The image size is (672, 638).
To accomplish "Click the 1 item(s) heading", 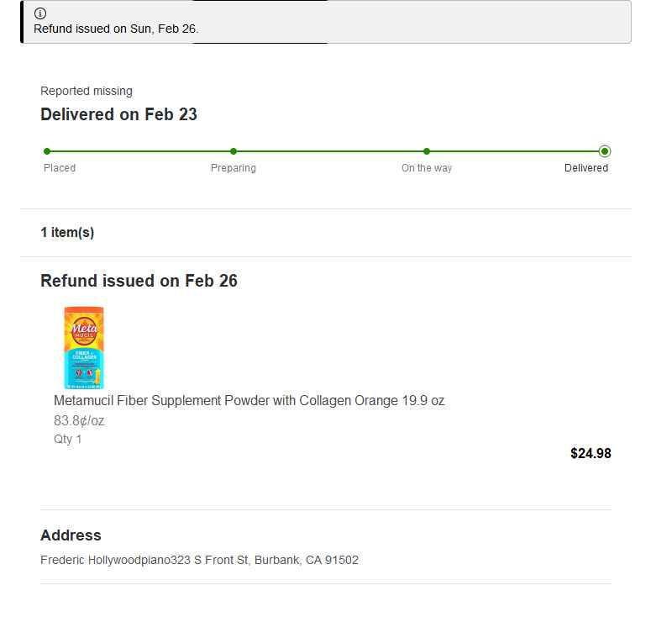I will pos(67,233).
